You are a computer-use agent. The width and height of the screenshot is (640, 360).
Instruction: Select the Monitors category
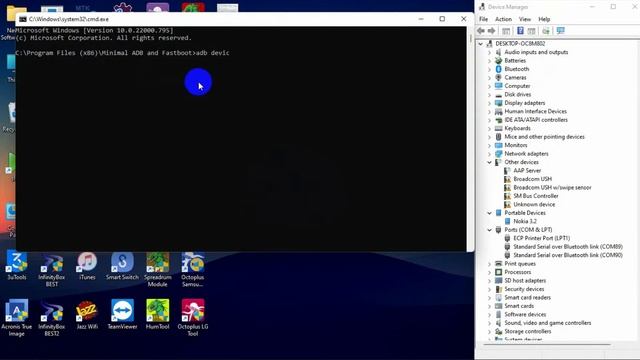pyautogui.click(x=516, y=145)
